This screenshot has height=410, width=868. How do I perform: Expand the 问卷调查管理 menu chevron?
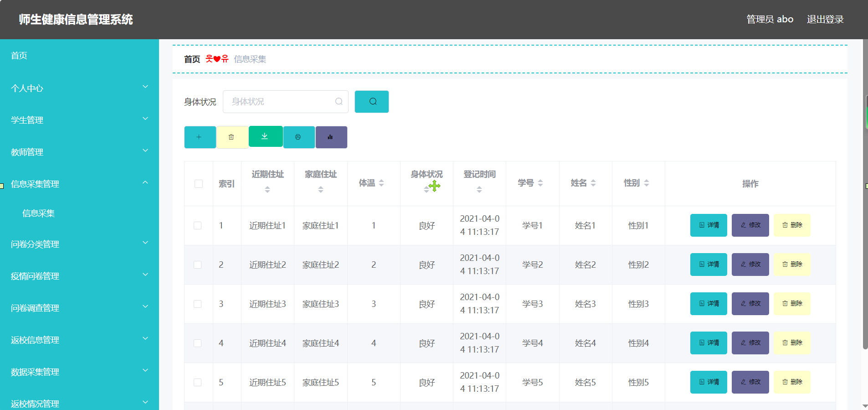click(145, 306)
